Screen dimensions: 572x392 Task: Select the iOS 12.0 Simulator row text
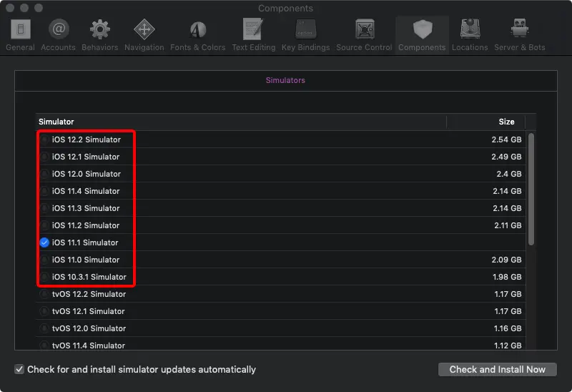[86, 174]
